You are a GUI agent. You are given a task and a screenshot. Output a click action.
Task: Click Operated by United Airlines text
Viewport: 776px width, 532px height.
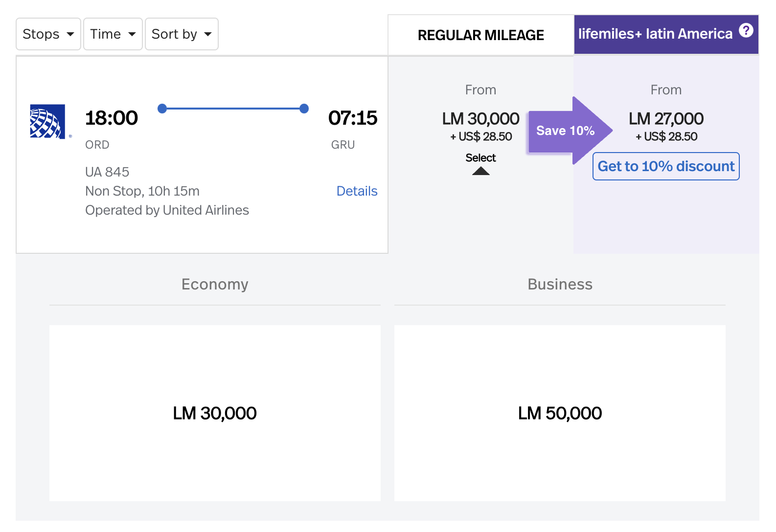167,210
